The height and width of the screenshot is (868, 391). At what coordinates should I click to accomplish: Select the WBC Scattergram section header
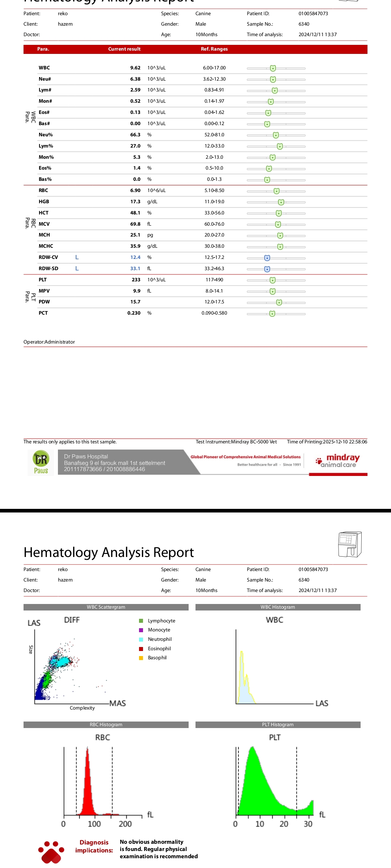tap(106, 607)
